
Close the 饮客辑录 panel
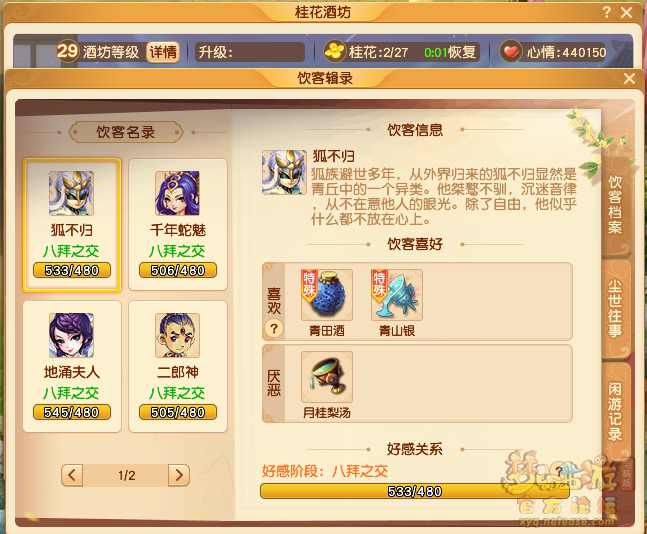pos(629,78)
